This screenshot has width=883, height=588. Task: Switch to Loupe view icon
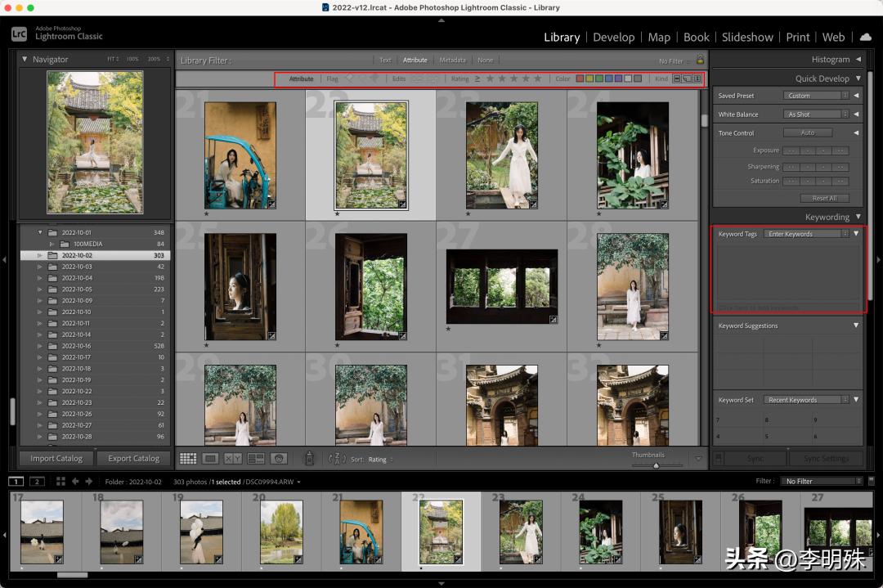(x=210, y=459)
